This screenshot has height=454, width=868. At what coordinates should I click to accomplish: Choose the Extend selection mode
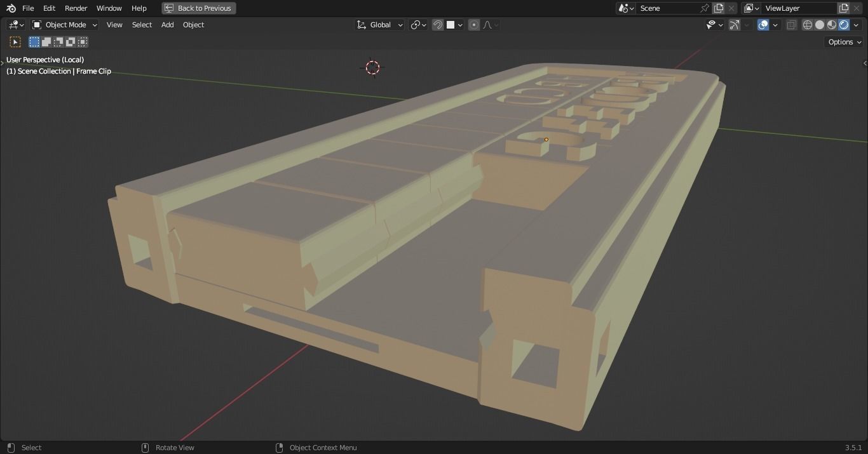[46, 42]
